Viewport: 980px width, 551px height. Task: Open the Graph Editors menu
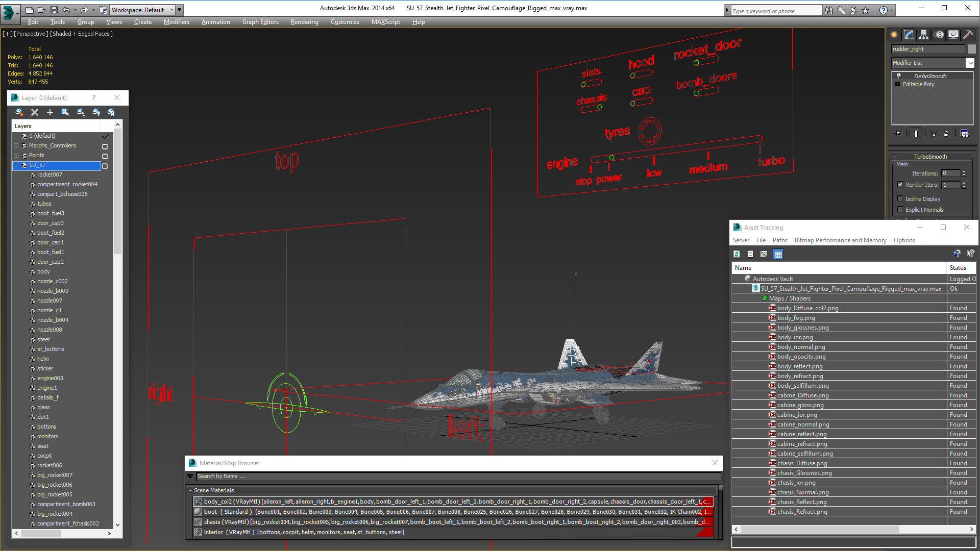tap(260, 22)
